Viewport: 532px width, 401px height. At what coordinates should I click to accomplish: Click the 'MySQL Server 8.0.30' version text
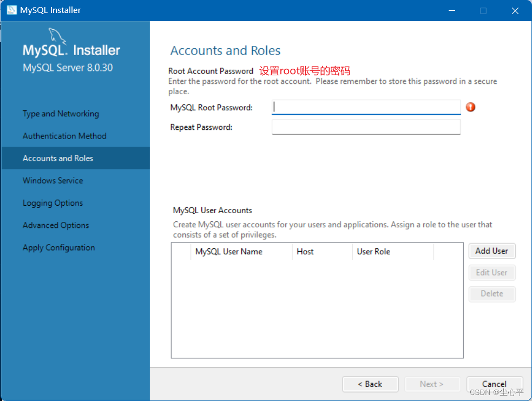(x=68, y=68)
